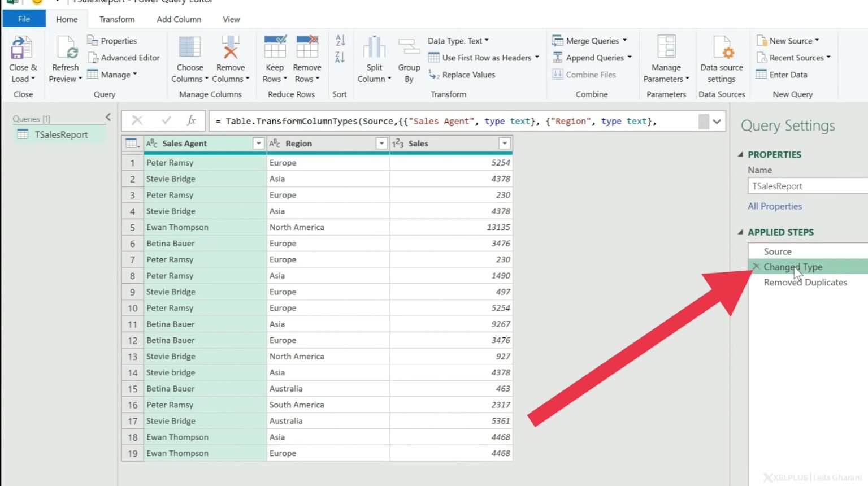
Task: Sort descending with Z-A icon
Action: click(340, 57)
